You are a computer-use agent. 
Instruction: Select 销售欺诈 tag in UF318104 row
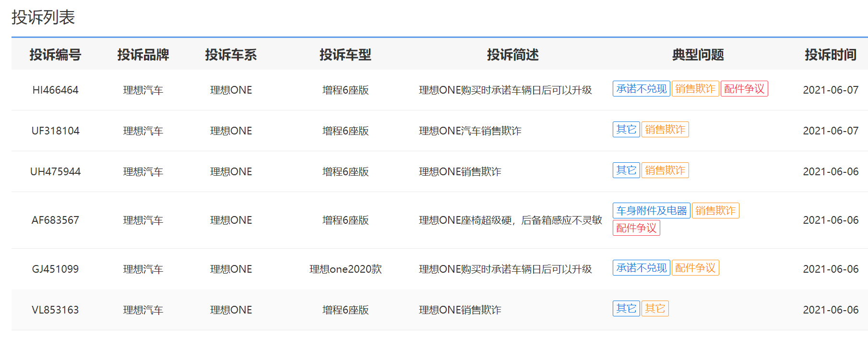click(x=665, y=130)
